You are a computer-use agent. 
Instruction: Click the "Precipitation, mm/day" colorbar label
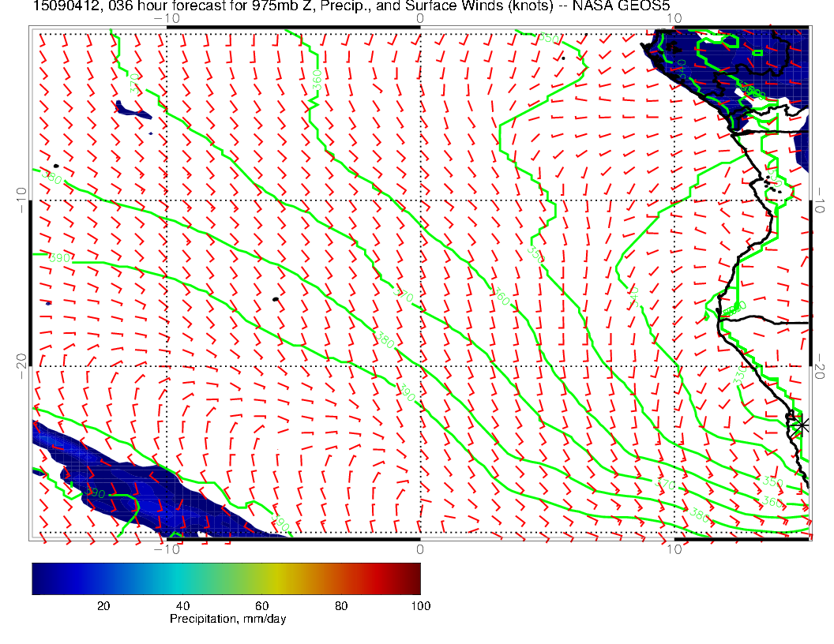[227, 620]
